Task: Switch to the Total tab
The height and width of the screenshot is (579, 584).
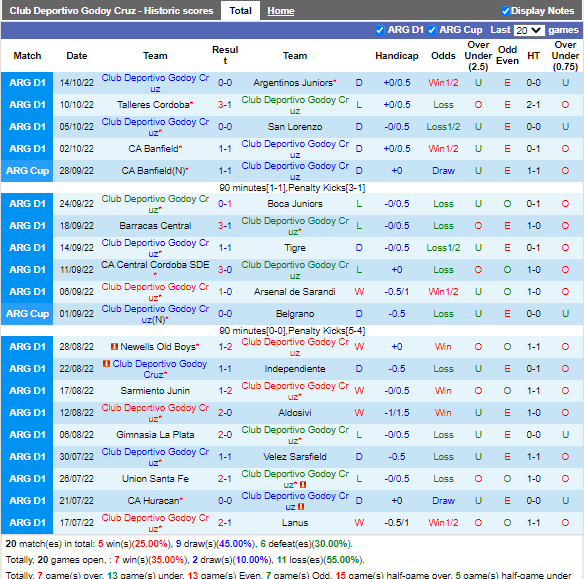Action: (240, 10)
